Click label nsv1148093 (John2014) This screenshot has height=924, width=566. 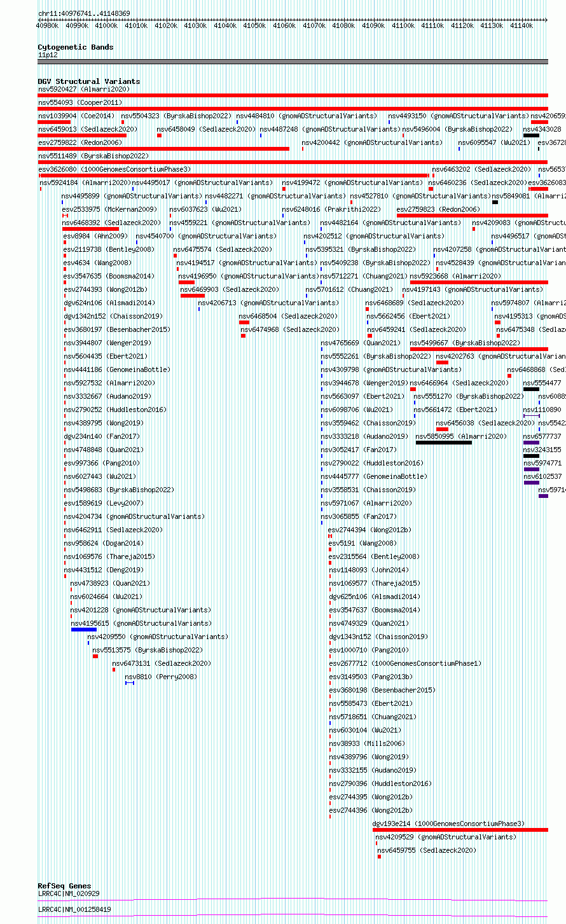click(369, 570)
